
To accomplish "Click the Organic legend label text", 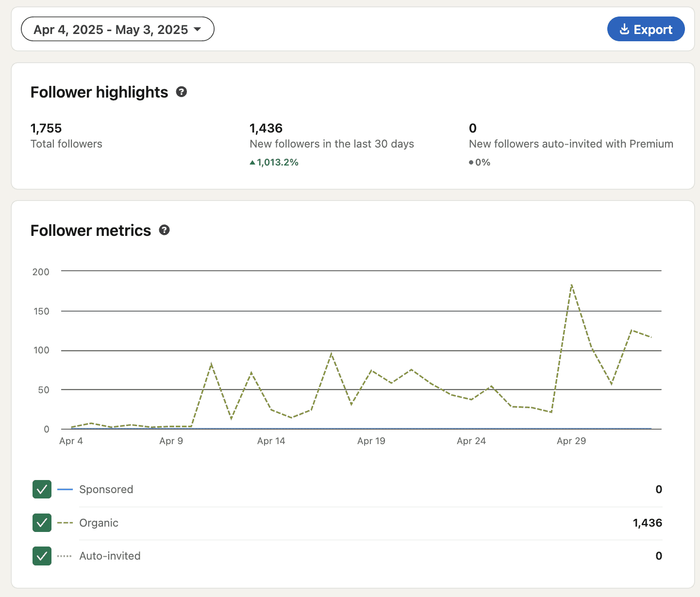I will tap(99, 523).
